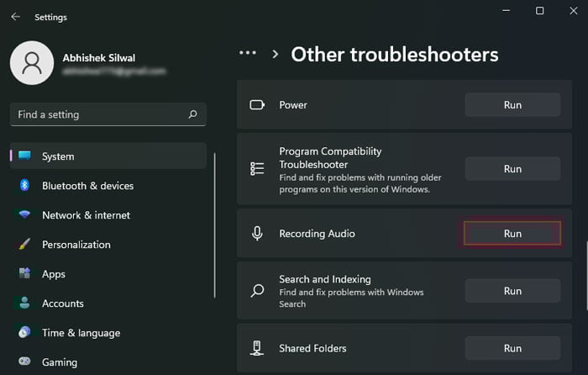Click the Personalization paintbrush icon

(24, 244)
